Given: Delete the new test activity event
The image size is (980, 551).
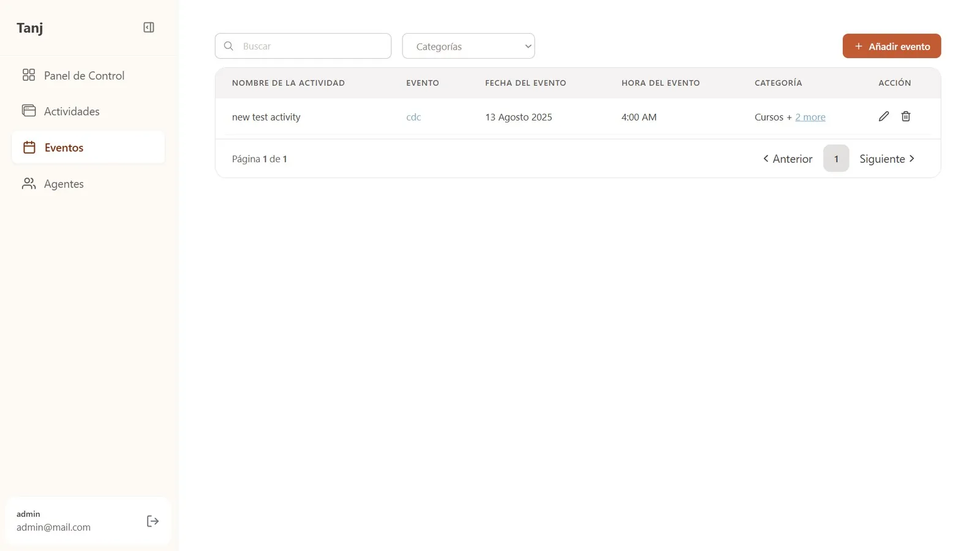Looking at the screenshot, I should pos(906,116).
